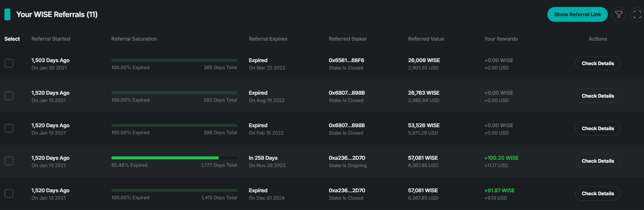
Task: View Check Details for the +81.87 WISE reward
Action: click(598, 193)
